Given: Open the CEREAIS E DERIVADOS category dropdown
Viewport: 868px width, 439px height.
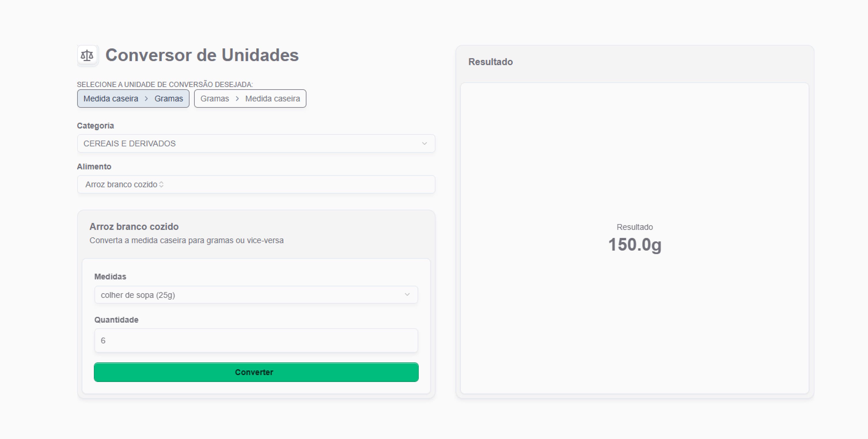Looking at the screenshot, I should point(256,143).
